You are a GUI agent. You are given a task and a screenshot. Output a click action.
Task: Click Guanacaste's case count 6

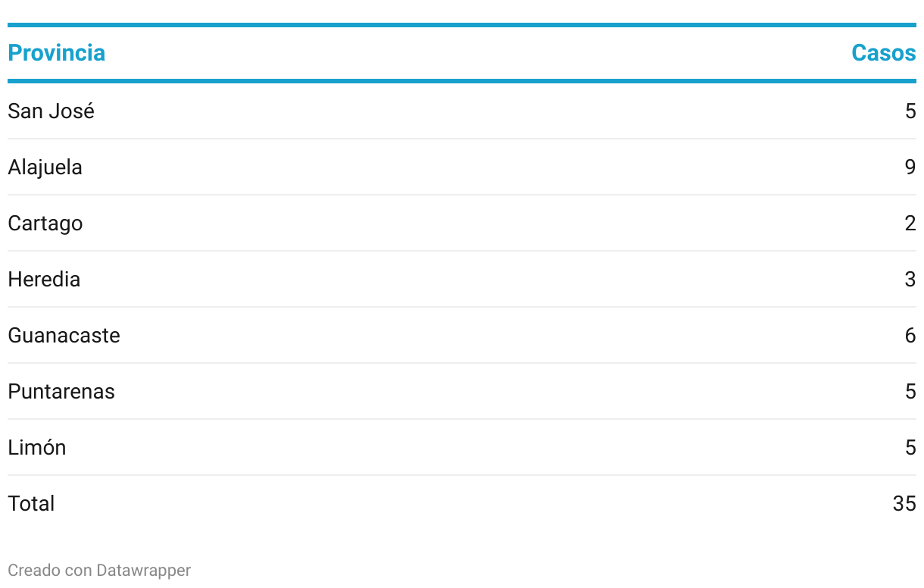tap(910, 336)
